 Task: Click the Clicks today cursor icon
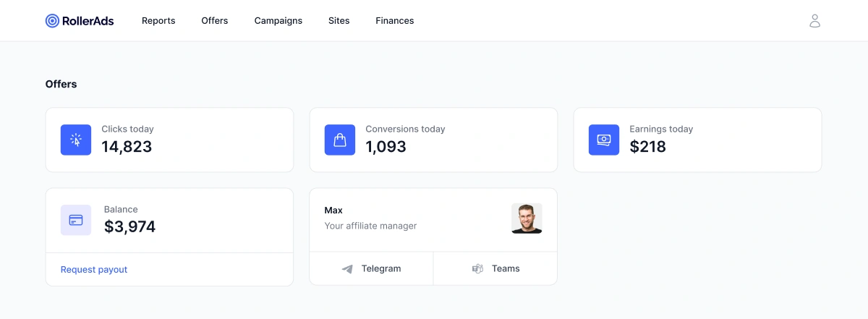click(x=76, y=140)
